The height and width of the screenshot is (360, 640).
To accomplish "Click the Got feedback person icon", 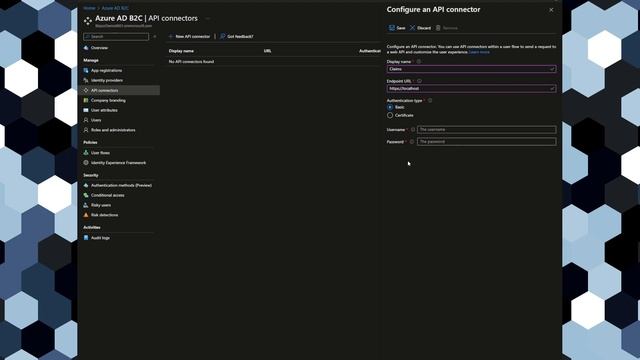I will tap(222, 36).
